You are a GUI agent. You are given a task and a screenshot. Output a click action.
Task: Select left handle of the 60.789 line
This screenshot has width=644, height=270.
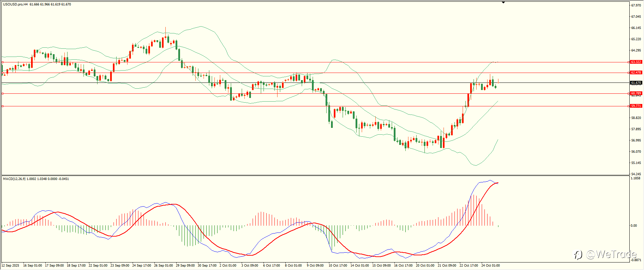pos(3,93)
